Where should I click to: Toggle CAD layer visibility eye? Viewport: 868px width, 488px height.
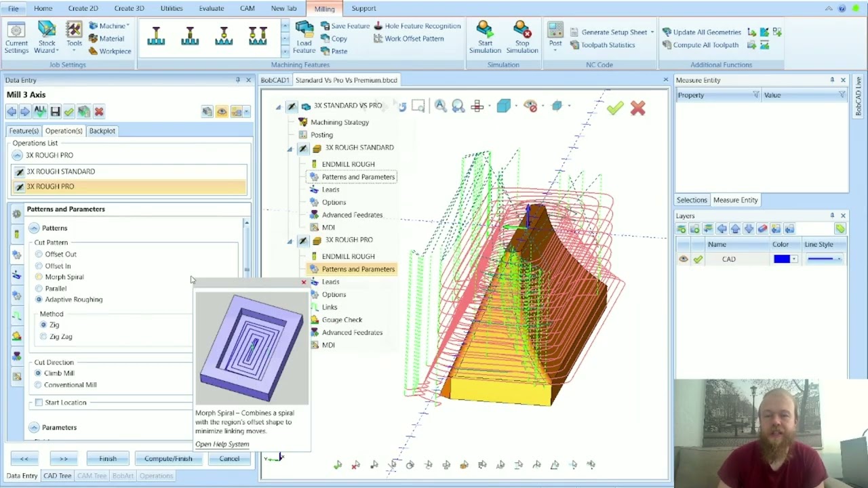pos(683,259)
